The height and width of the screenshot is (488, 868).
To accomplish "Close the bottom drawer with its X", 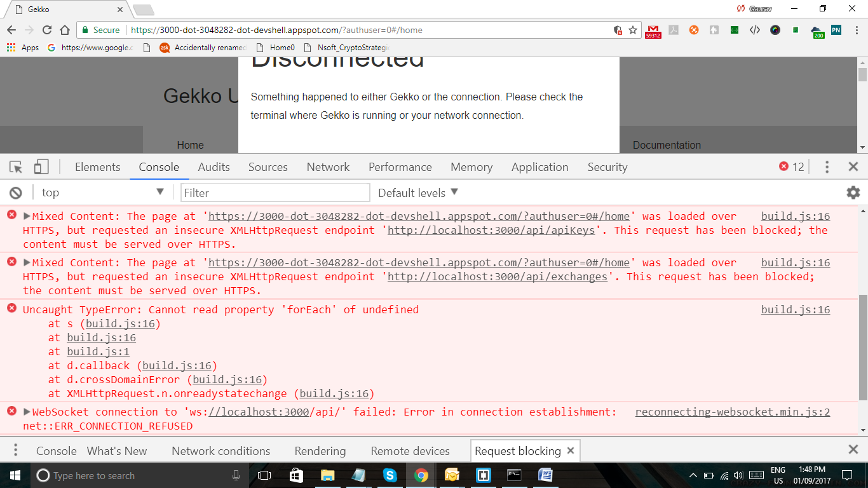I will coord(853,449).
